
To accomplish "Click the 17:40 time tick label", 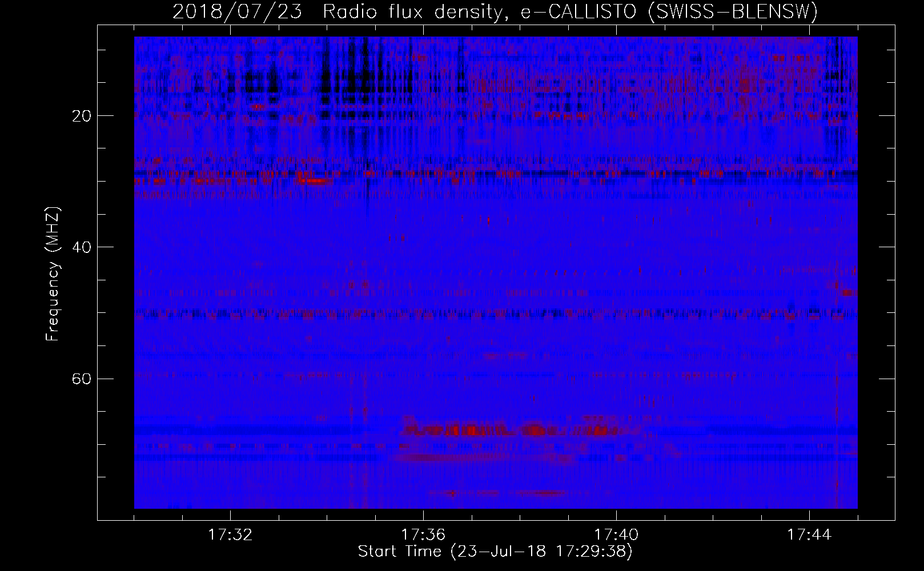I will 616,535.
